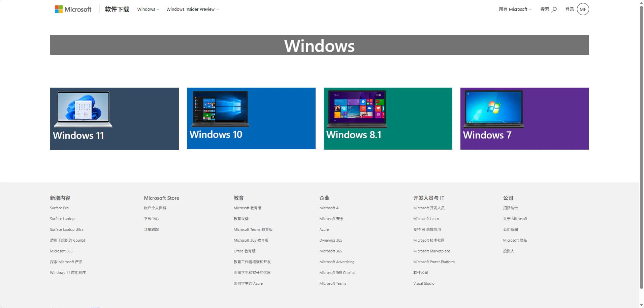Image resolution: width=644 pixels, height=308 pixels.
Task: Open Microsoft Marketplace link
Action: tap(432, 251)
